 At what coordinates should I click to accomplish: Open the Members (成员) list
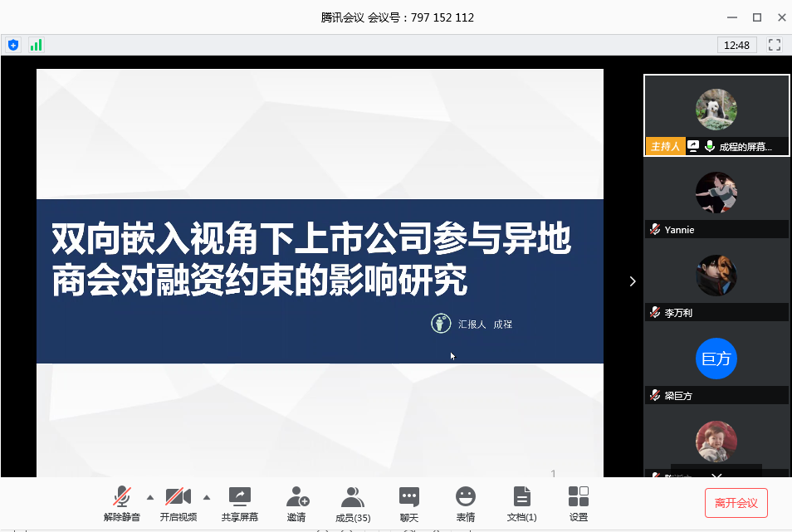[353, 498]
